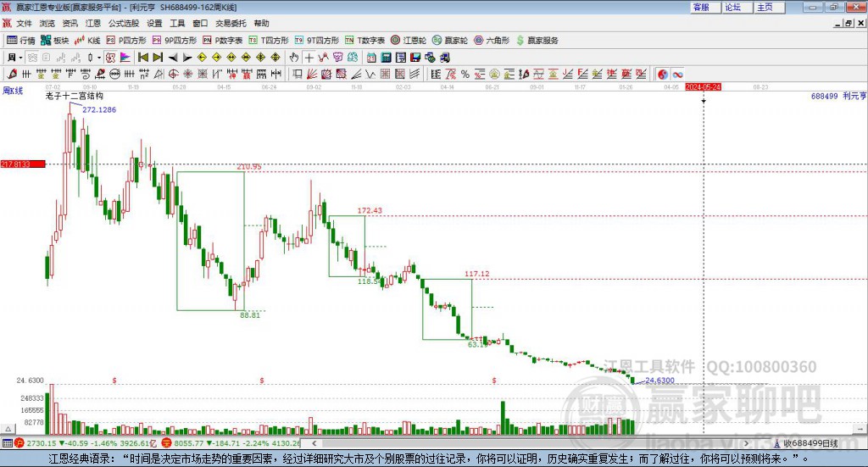Toggle the yin-yang taiji icon
The image size is (868, 467).
(x=663, y=74)
